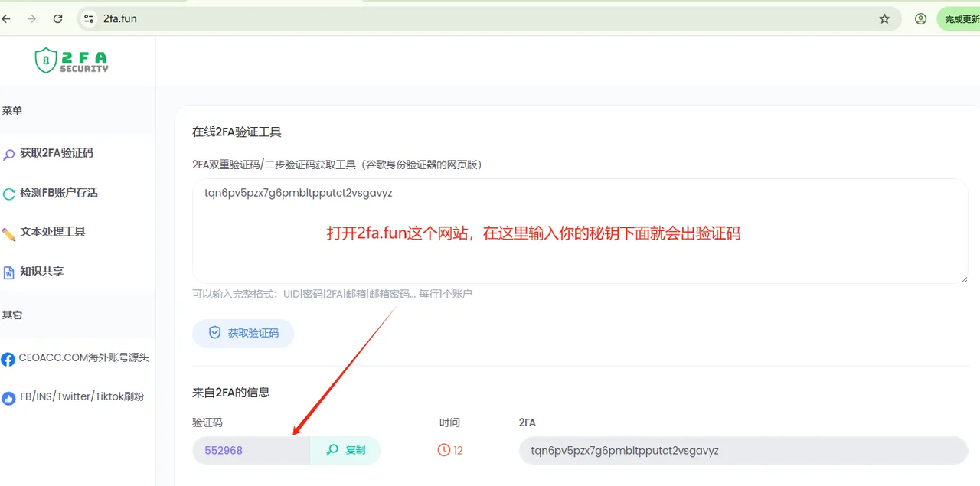Open 知识共享 menu item
The image size is (980, 486).
point(41,272)
